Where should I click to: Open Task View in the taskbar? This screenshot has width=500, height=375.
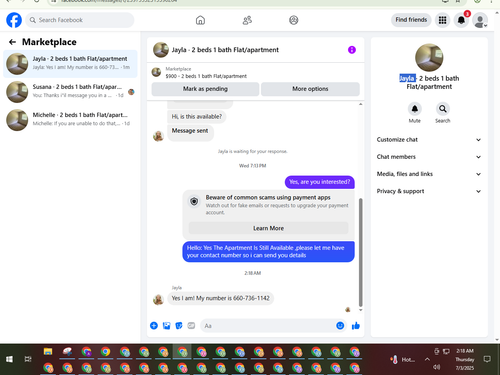pos(28,359)
